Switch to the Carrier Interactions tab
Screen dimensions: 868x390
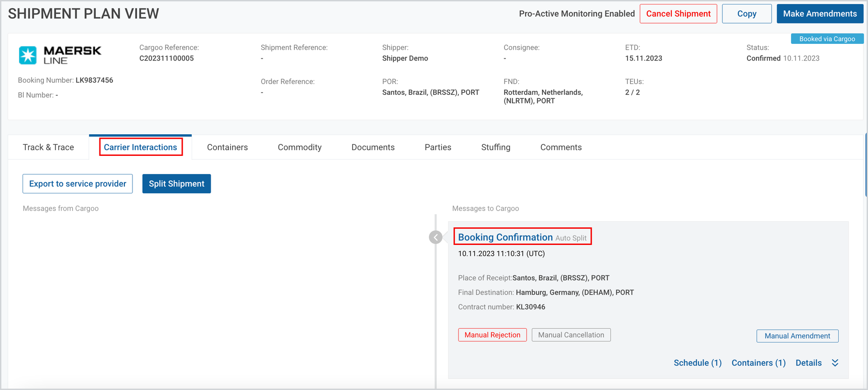point(141,147)
